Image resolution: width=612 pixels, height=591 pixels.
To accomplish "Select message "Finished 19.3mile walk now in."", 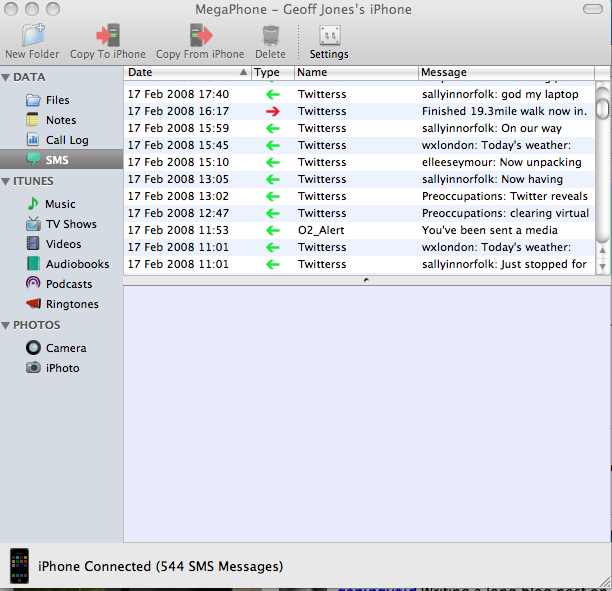I will [504, 111].
